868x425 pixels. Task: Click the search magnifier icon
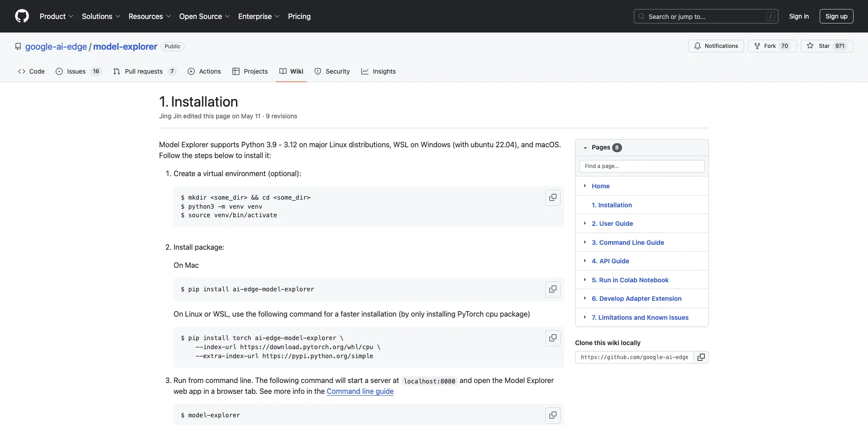(641, 16)
